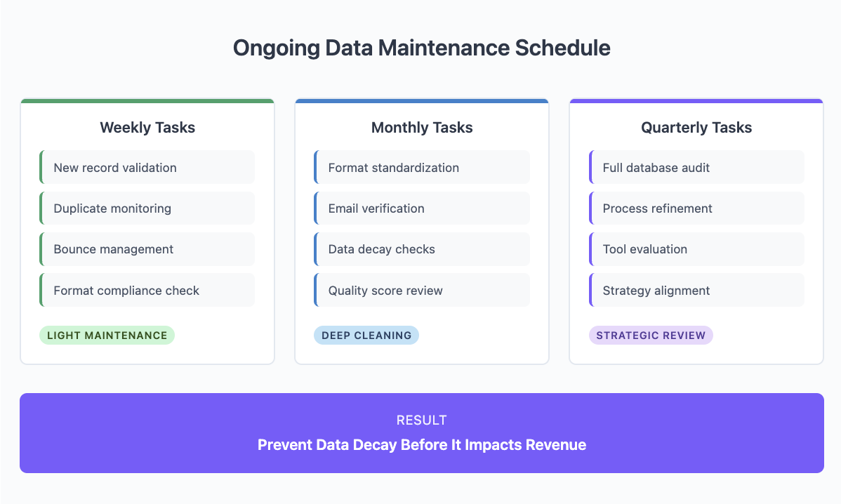This screenshot has height=504, width=841.
Task: Click the Quality score review item
Action: click(x=422, y=290)
